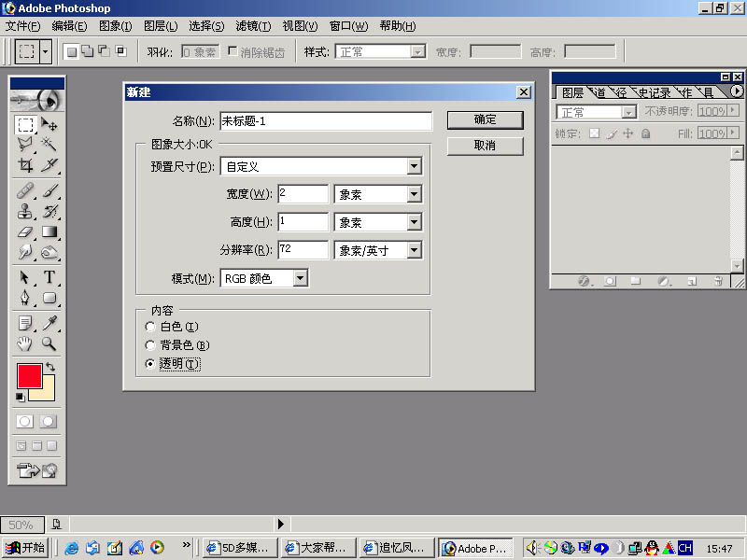
Task: Switch to 5D多媒 taskbar window
Action: (x=242, y=548)
